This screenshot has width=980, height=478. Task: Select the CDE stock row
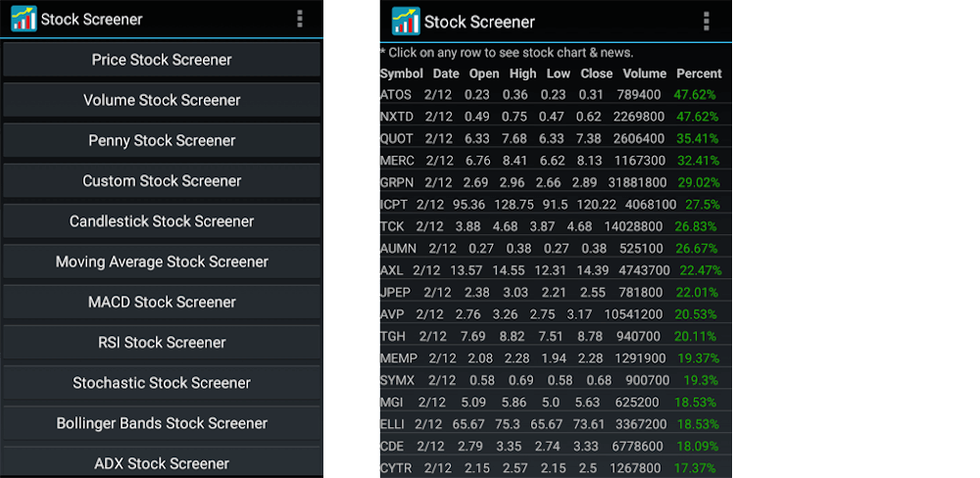click(x=556, y=446)
